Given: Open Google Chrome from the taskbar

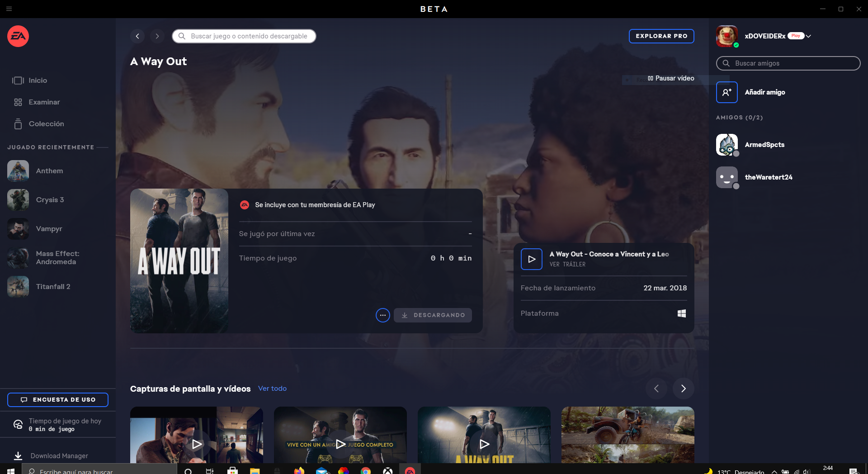Looking at the screenshot, I should point(366,471).
